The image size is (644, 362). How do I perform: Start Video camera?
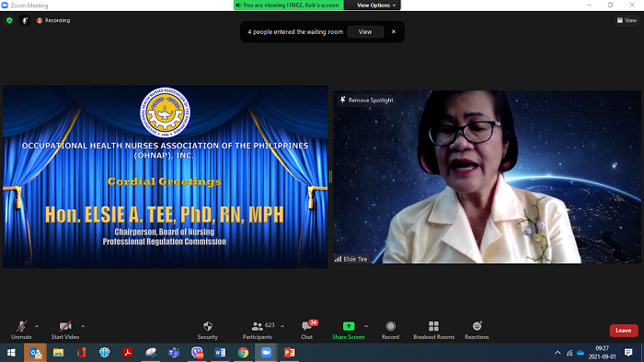pyautogui.click(x=65, y=331)
